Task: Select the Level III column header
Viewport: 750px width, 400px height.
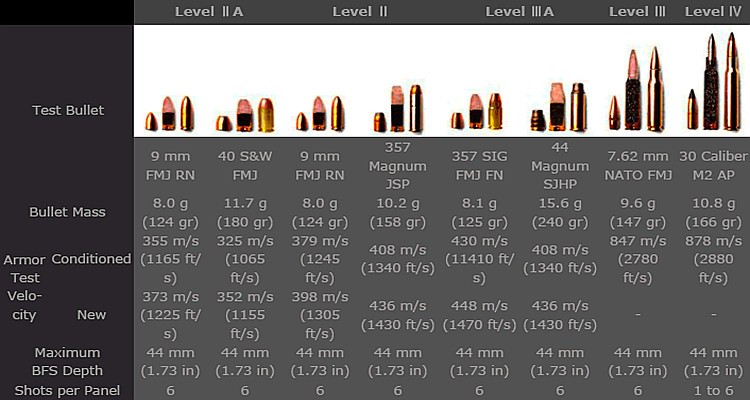Action: [x=637, y=12]
